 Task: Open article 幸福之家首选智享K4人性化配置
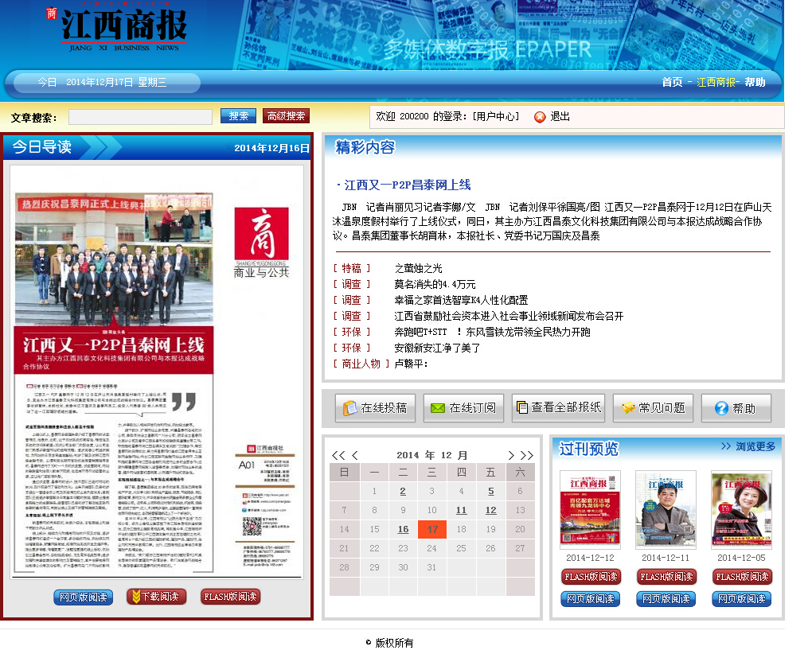pos(461,301)
